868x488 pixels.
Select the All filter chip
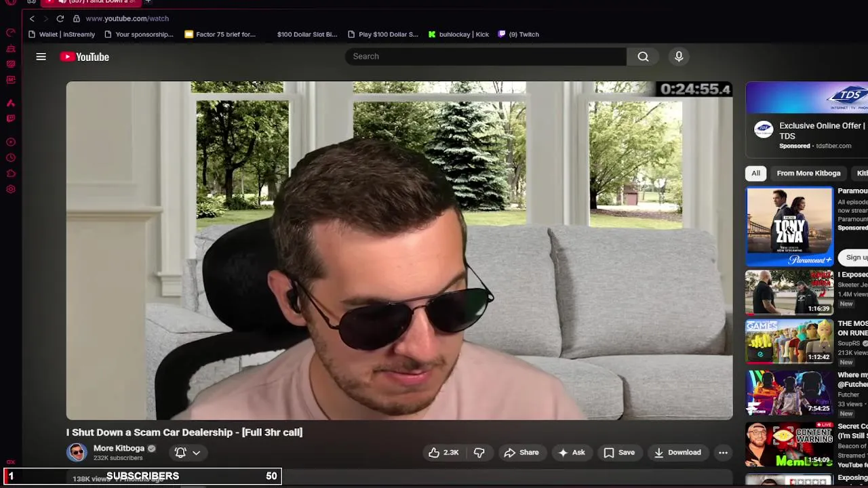(x=755, y=174)
